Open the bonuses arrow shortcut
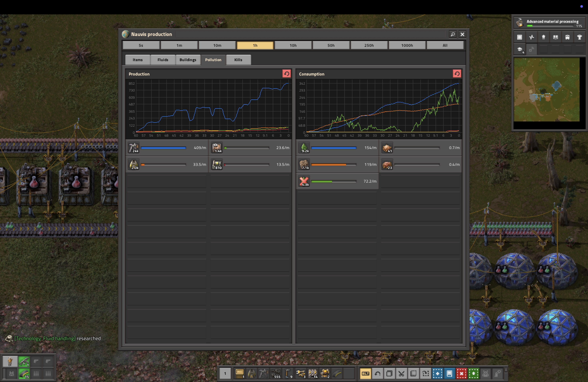Viewport: 588px width, 382px height. pos(543,37)
